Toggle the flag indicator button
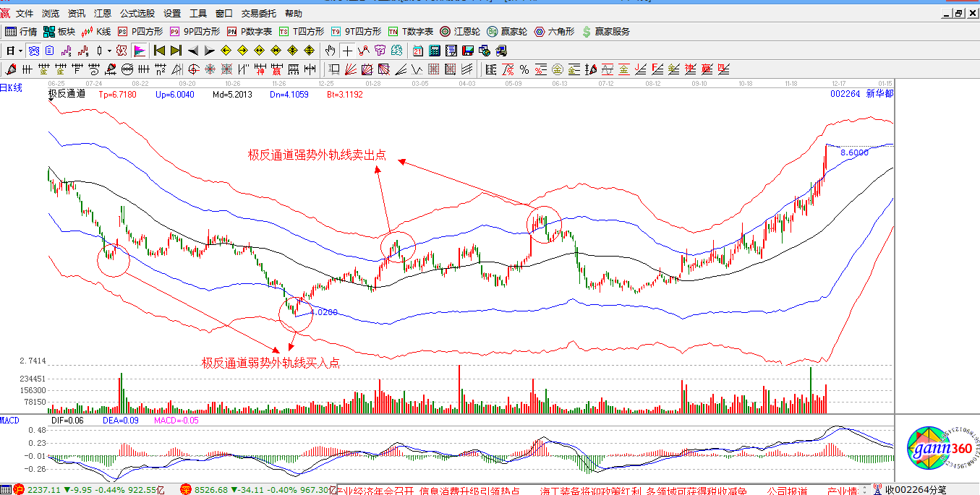The height and width of the screenshot is (495, 980). [x=140, y=51]
